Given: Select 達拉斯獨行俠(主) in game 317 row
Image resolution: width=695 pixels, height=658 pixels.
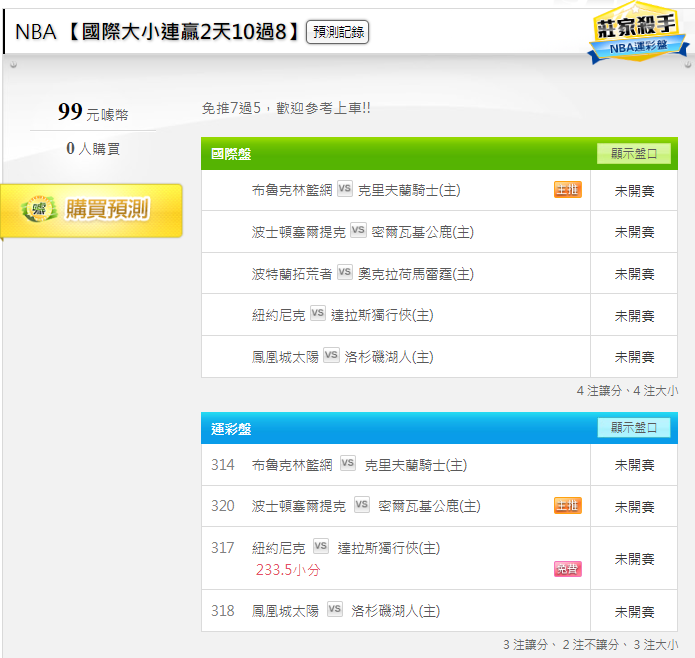Looking at the screenshot, I should [389, 548].
